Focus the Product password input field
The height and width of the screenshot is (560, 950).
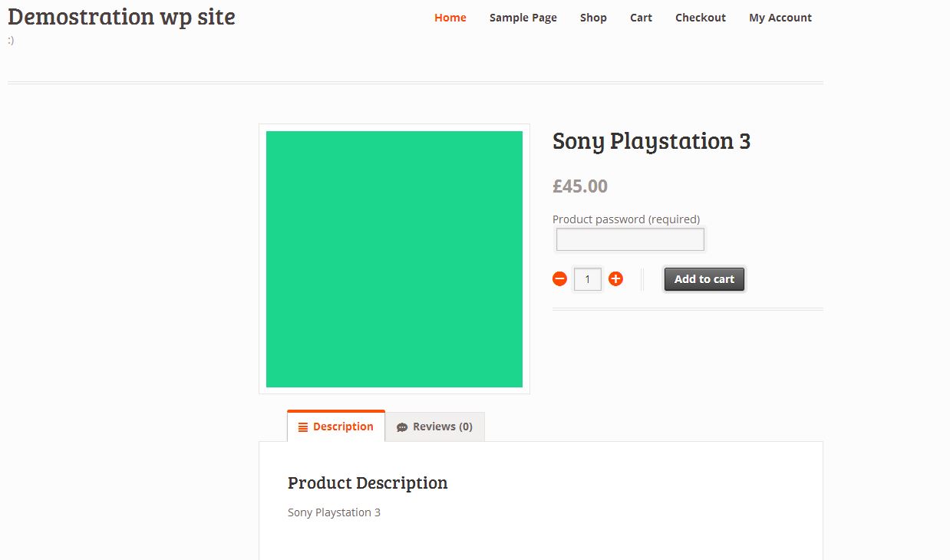click(x=629, y=239)
